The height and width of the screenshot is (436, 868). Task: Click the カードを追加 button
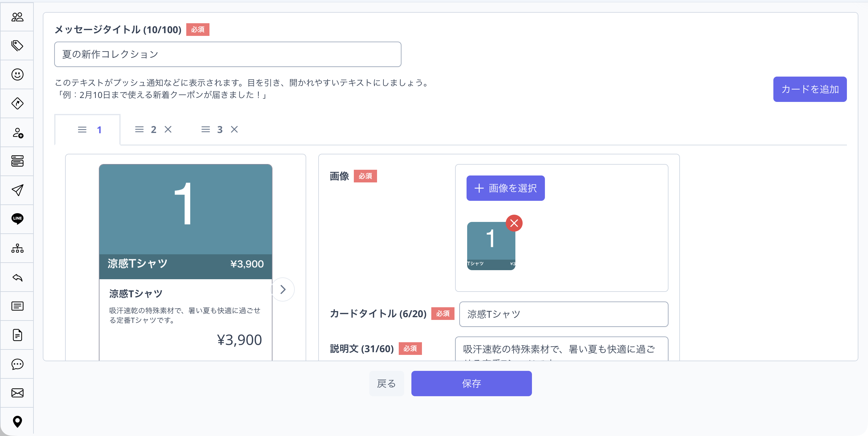click(810, 89)
